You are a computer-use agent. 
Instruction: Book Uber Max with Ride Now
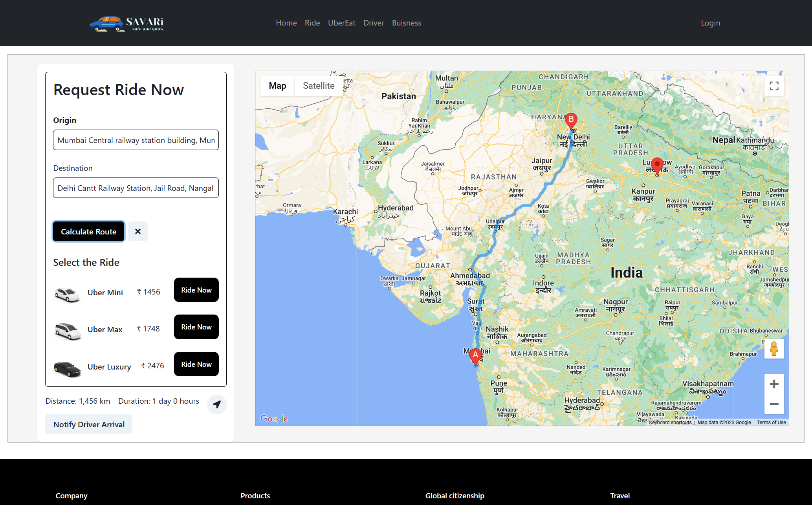coord(196,327)
